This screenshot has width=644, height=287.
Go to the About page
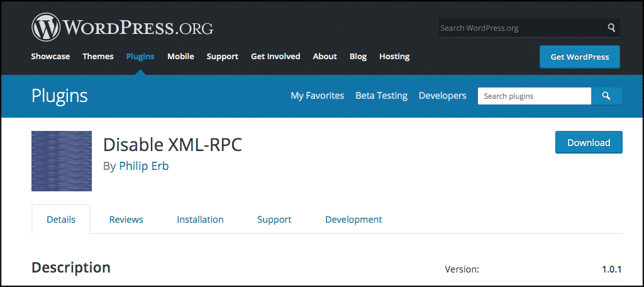click(325, 57)
